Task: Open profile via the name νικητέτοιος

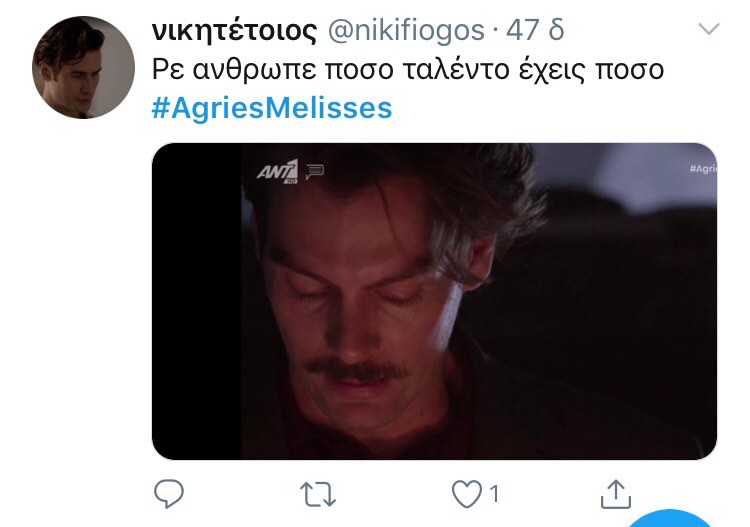Action: click(x=234, y=30)
